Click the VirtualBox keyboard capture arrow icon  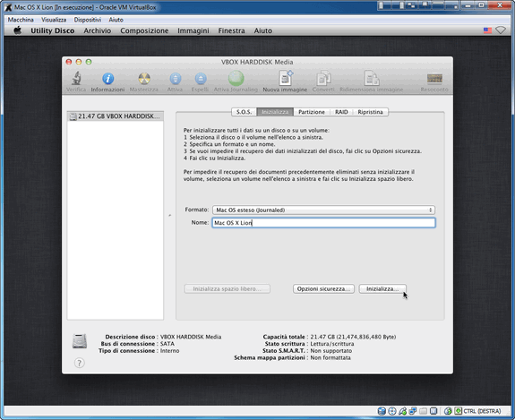pos(459,411)
